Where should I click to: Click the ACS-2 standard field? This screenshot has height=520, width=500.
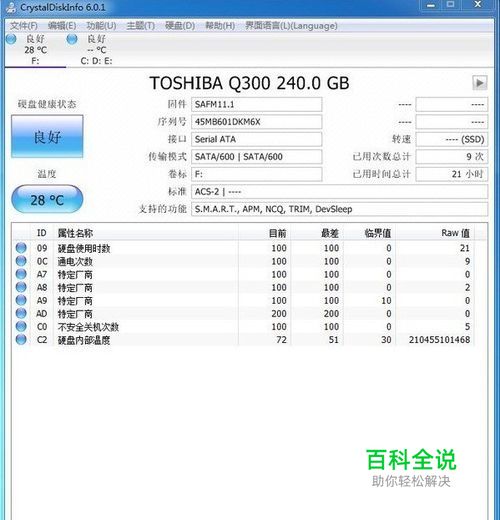coord(340,192)
